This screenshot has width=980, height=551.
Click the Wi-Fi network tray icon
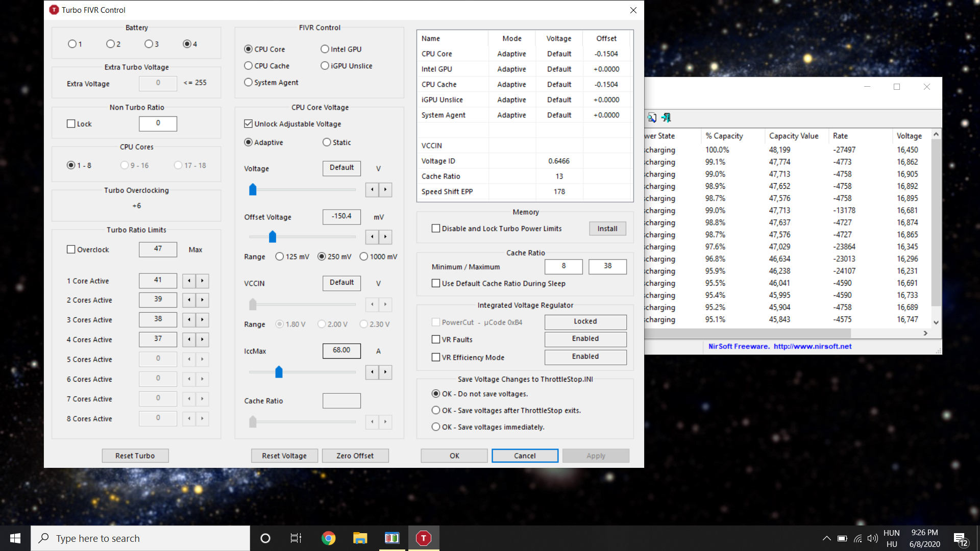(x=858, y=538)
